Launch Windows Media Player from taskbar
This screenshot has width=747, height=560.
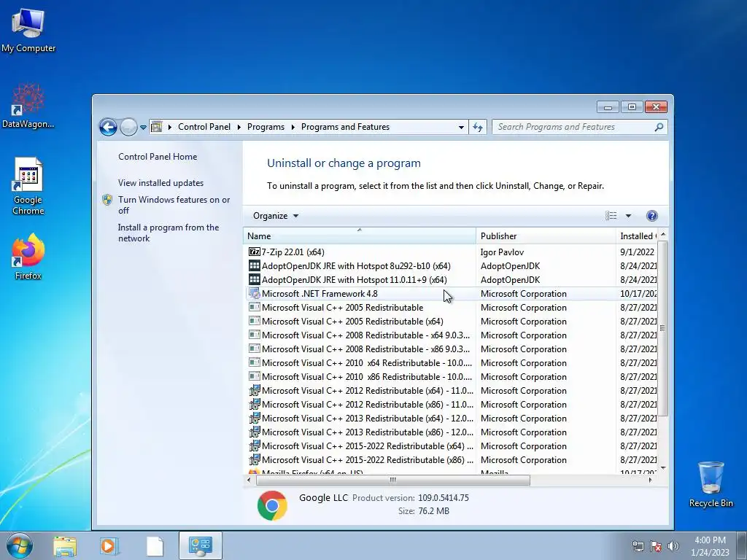tap(109, 546)
